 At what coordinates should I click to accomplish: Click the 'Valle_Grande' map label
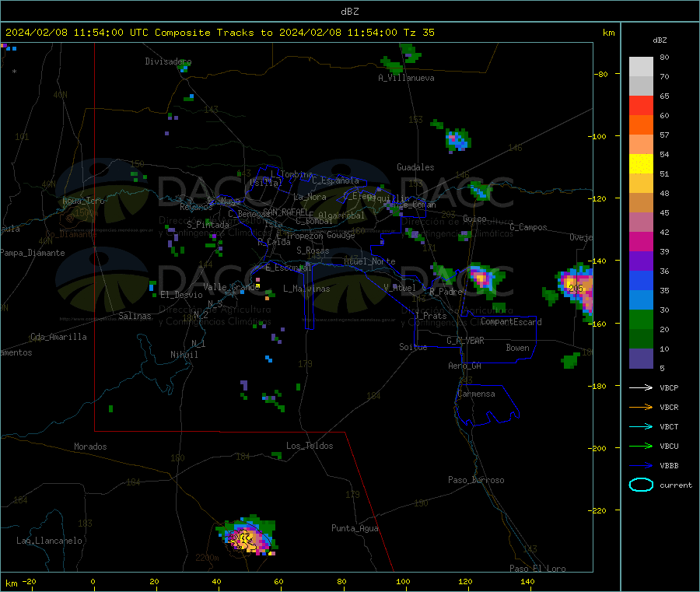coord(232,287)
